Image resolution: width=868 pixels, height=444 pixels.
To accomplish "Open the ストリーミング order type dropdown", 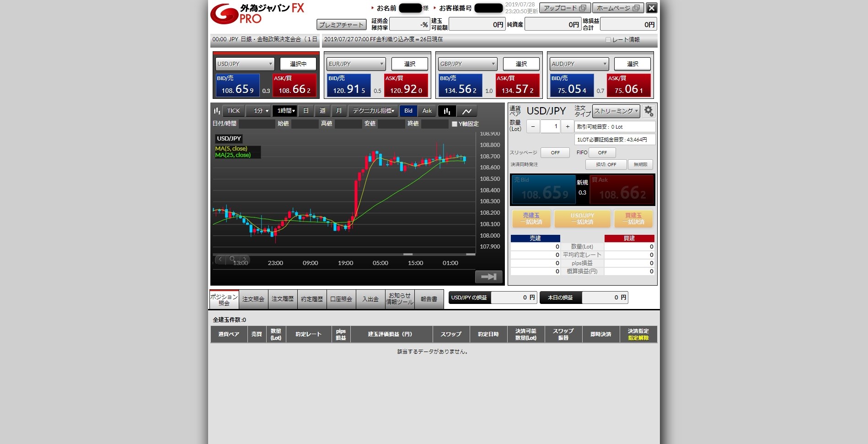I will click(616, 111).
